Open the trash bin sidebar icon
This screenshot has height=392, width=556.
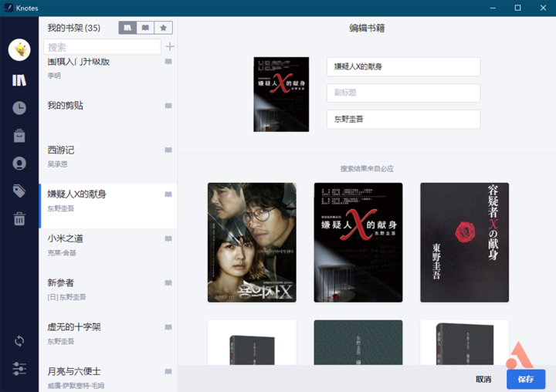click(x=19, y=218)
